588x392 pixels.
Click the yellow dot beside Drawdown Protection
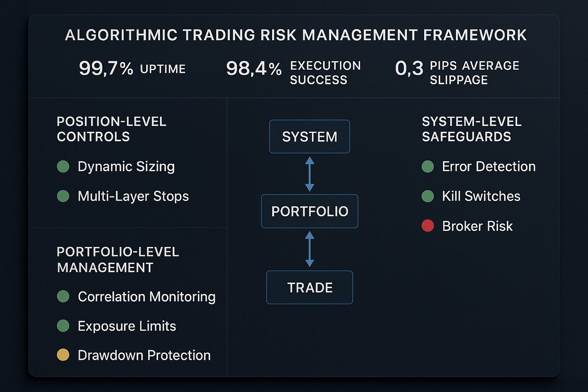(x=63, y=355)
